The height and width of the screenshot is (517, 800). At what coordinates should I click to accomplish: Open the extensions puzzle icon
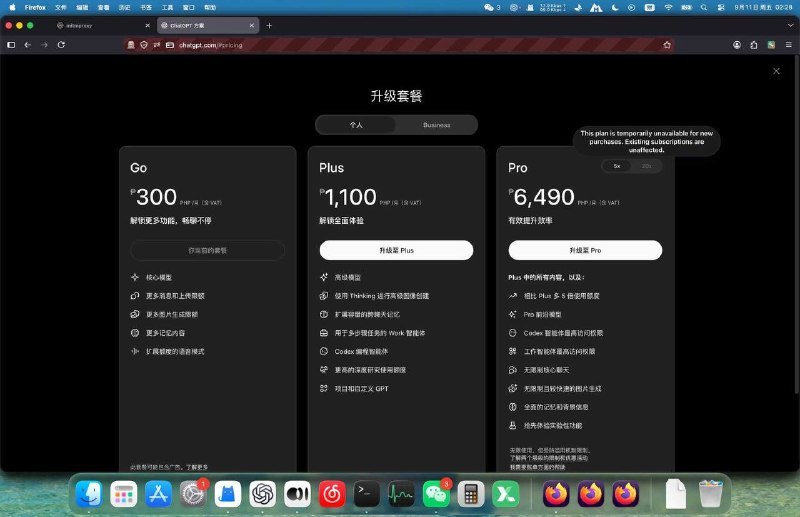tap(754, 45)
